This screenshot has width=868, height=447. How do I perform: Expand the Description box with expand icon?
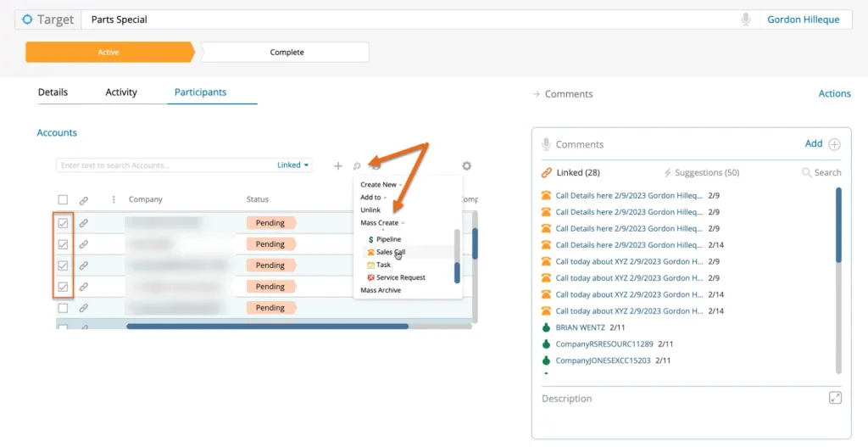click(x=835, y=398)
